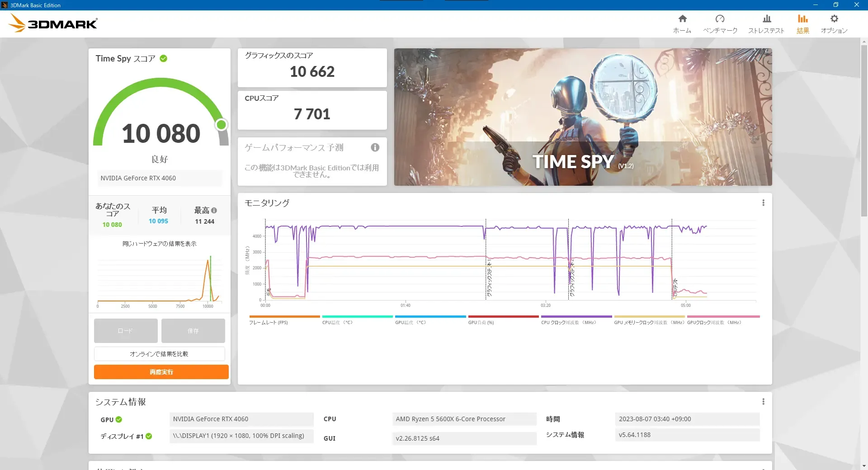Toggle the Frame Rate (FPS) graph legend
Screen dimensions: 868x470
tap(268, 322)
